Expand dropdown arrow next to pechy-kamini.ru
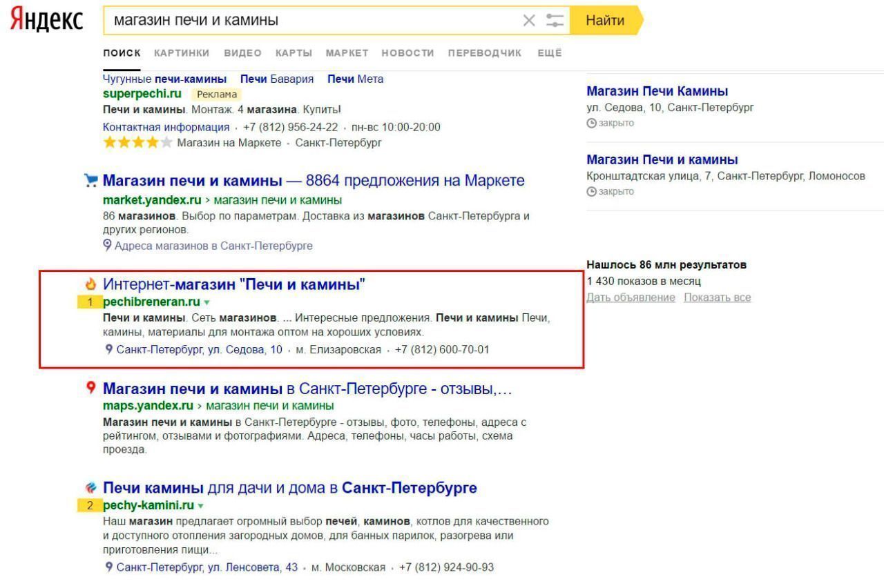The image size is (884, 588). point(201,506)
